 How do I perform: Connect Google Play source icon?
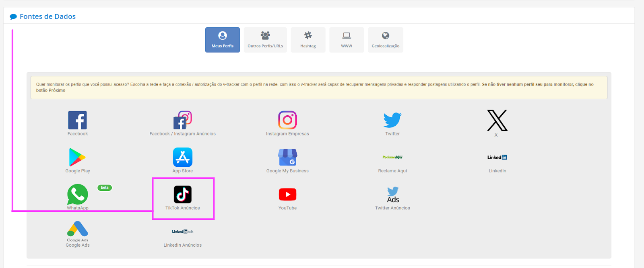click(x=77, y=157)
